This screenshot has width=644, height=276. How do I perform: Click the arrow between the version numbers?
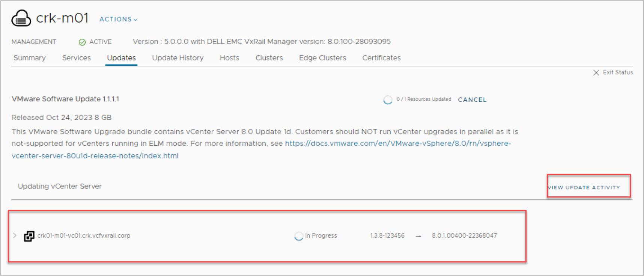418,236
